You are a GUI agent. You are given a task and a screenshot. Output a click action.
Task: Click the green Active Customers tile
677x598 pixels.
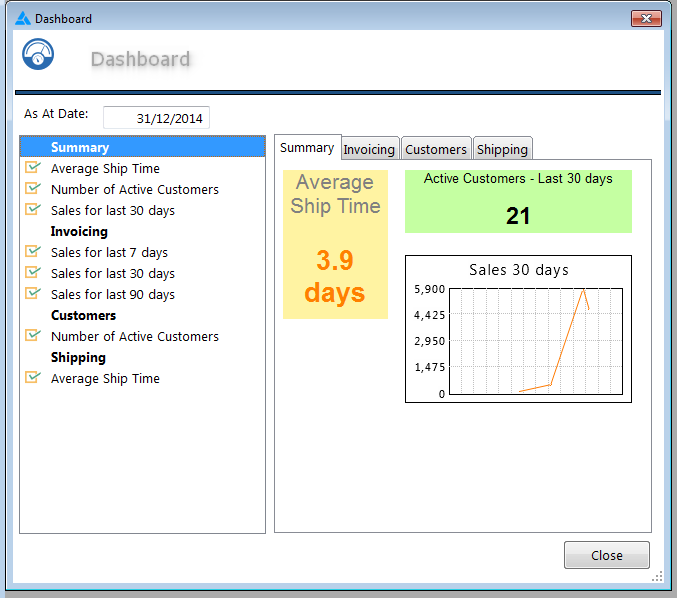[518, 202]
